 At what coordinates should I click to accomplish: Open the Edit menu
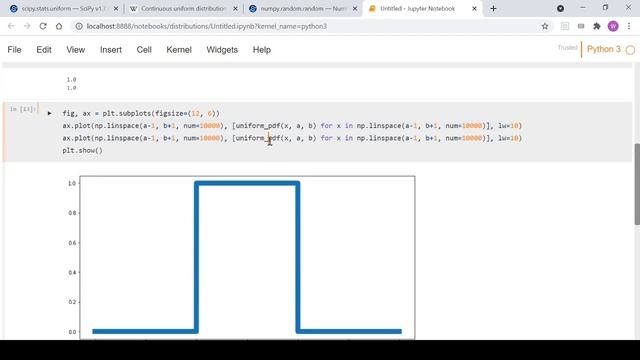click(x=44, y=50)
